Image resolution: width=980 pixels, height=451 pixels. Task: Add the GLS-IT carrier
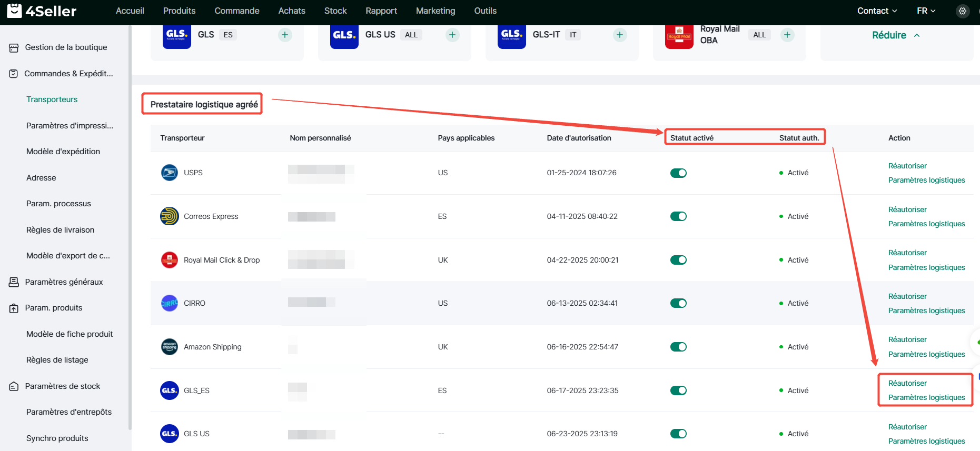[620, 35]
